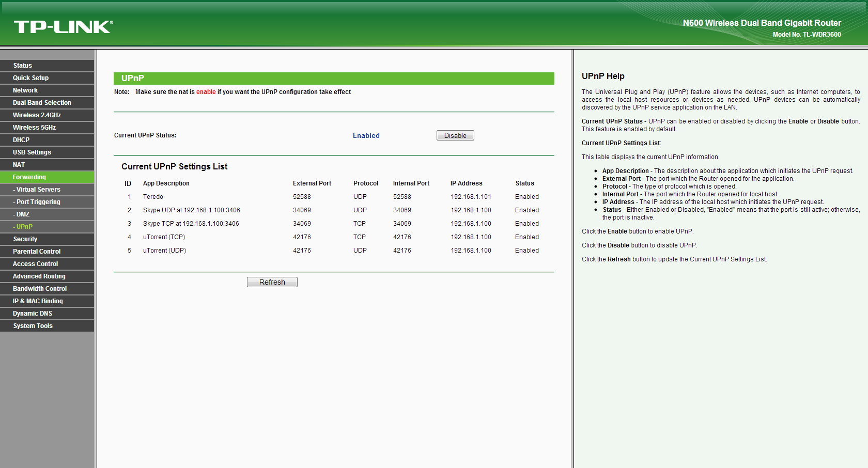Open the DHCP menu
868x468 pixels.
pos(47,140)
